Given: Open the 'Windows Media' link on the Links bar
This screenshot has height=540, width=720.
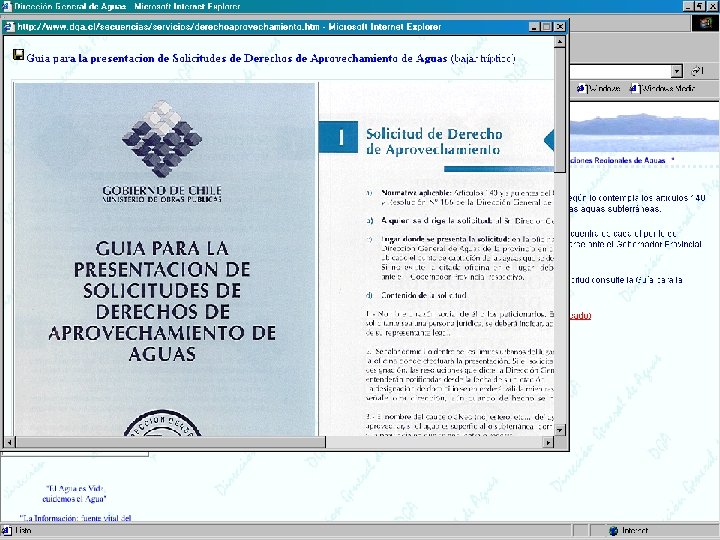Looking at the screenshot, I should pos(663,88).
